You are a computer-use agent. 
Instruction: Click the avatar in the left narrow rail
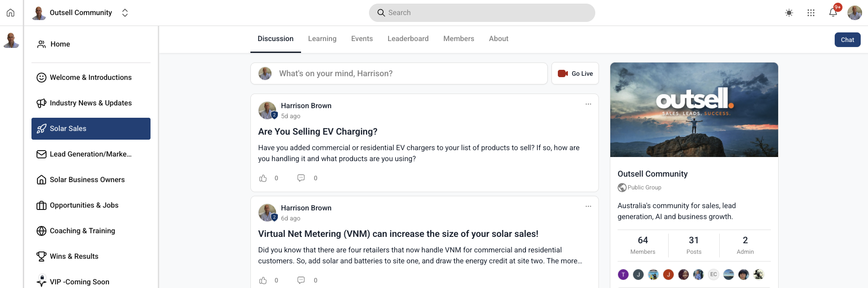coord(11,40)
